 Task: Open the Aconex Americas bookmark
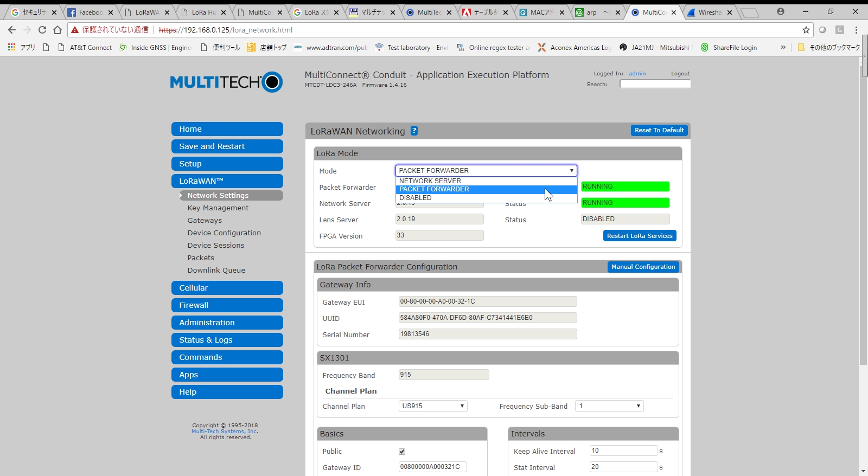tap(575, 48)
